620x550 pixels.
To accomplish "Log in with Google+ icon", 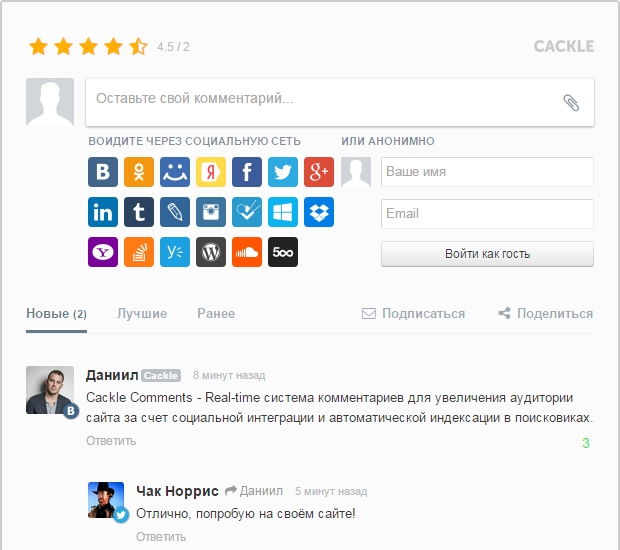I will [319, 172].
